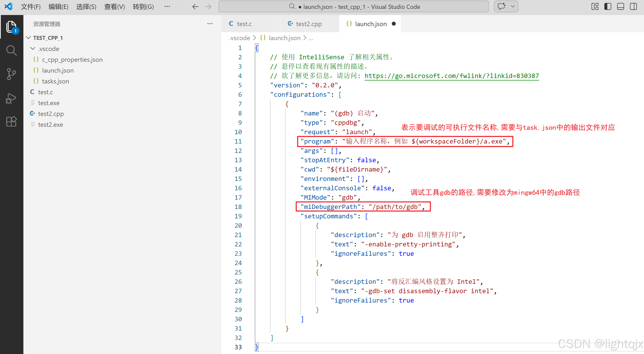Open the Explorer view in activity bar
Image resolution: width=644 pixels, height=354 pixels.
11,27
